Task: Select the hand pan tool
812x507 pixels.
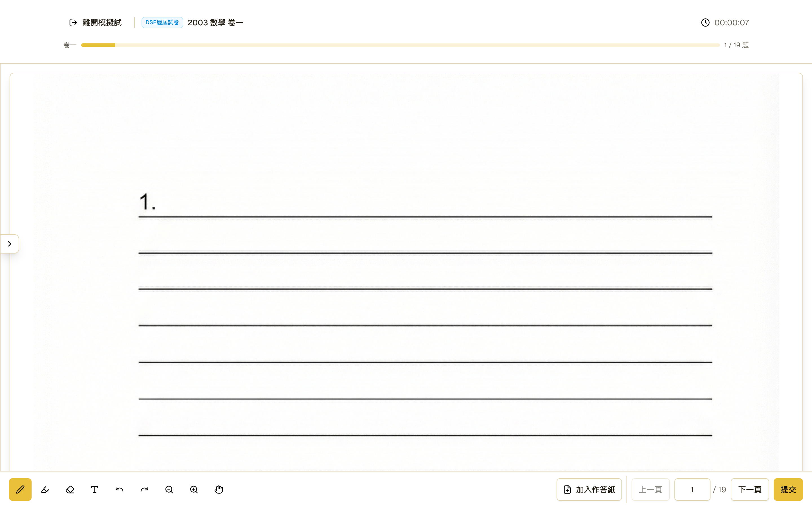Action: click(x=219, y=489)
